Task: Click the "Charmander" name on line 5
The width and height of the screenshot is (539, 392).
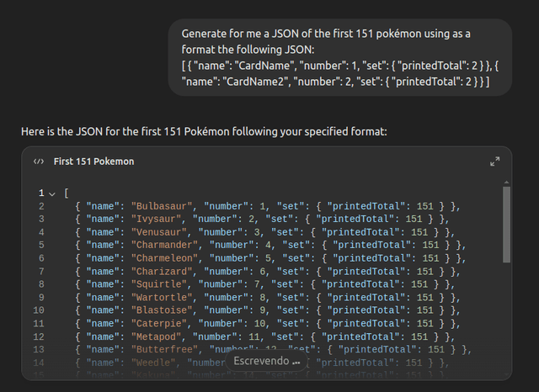Action: click(164, 245)
